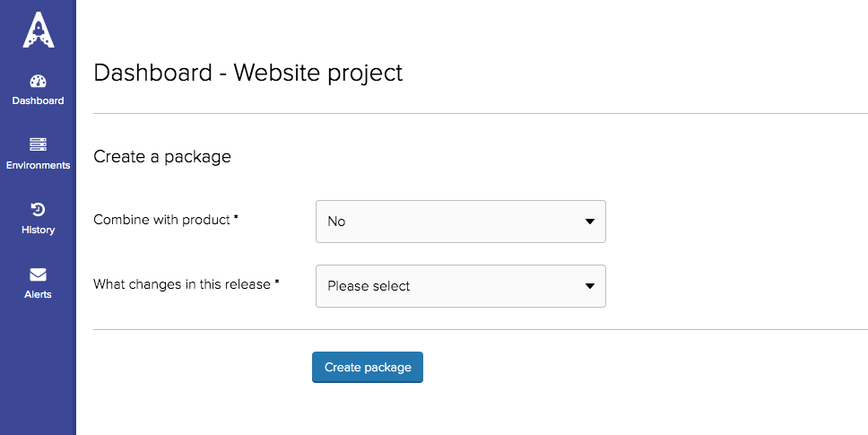Click the arrow on the 'Please select' dropdown
This screenshot has height=435, width=868.
click(589, 286)
